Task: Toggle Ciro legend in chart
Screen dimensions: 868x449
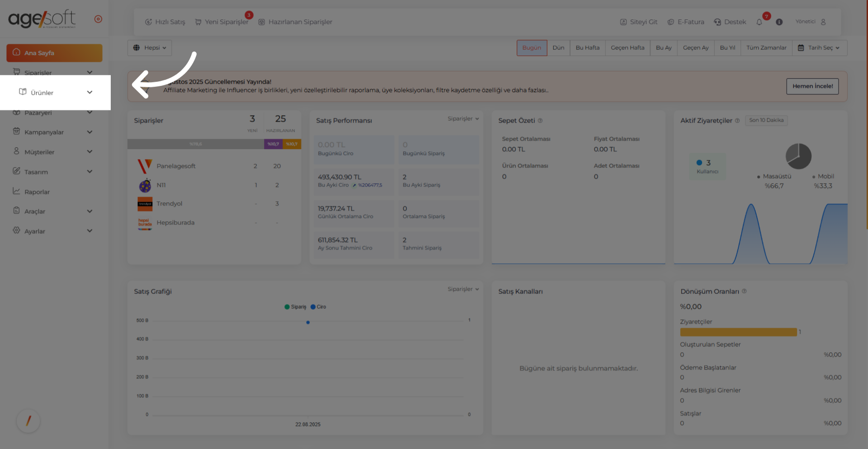Action: [318, 307]
